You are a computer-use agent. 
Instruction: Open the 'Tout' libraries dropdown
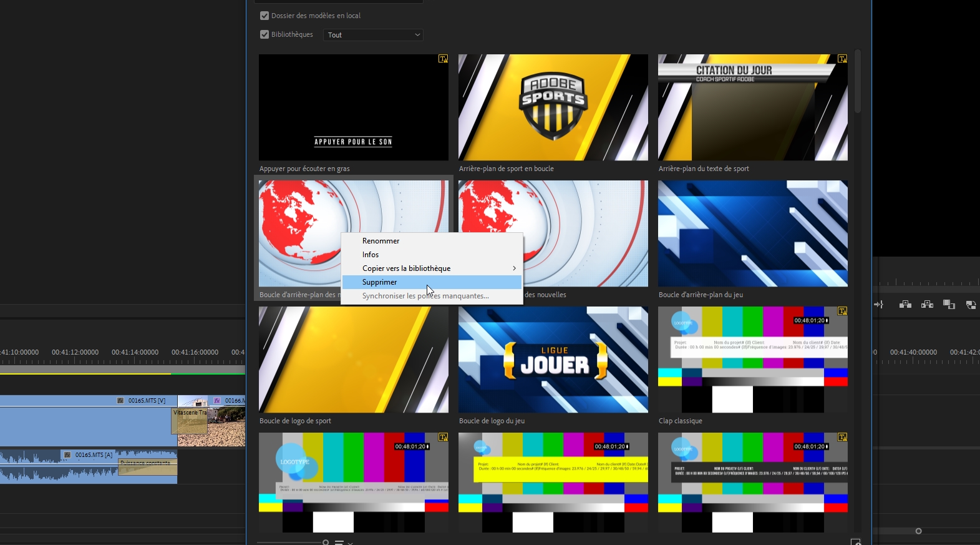[373, 35]
